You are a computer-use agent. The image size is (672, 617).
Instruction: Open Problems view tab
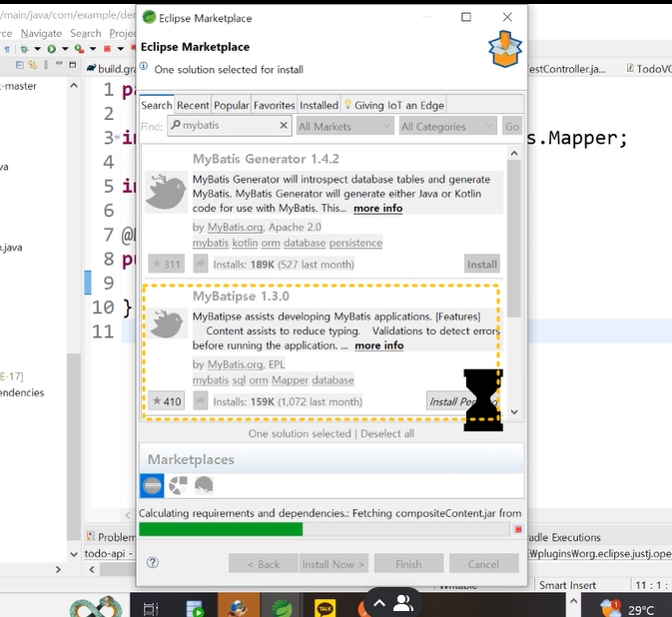(x=111, y=537)
